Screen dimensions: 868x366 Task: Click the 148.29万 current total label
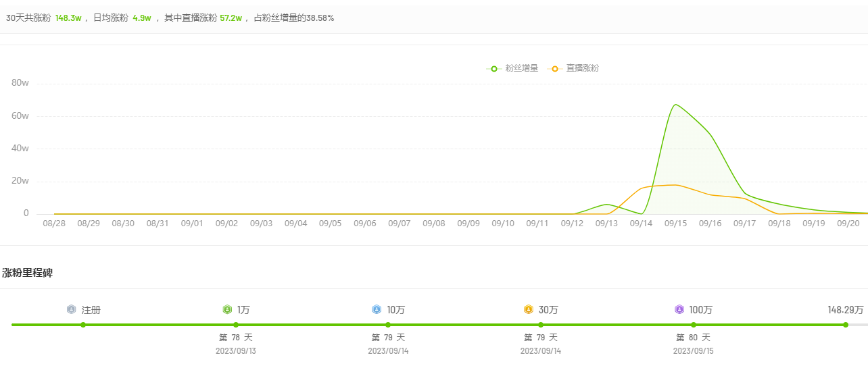[846, 310]
